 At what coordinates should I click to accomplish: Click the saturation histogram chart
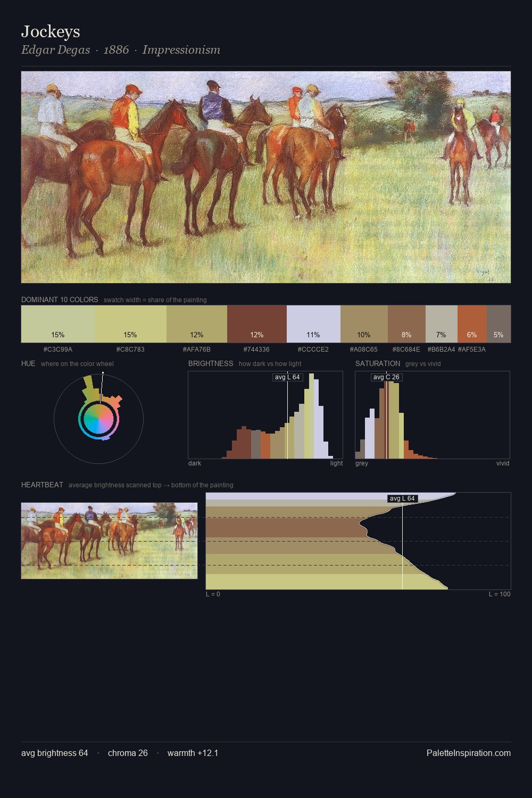(x=433, y=415)
